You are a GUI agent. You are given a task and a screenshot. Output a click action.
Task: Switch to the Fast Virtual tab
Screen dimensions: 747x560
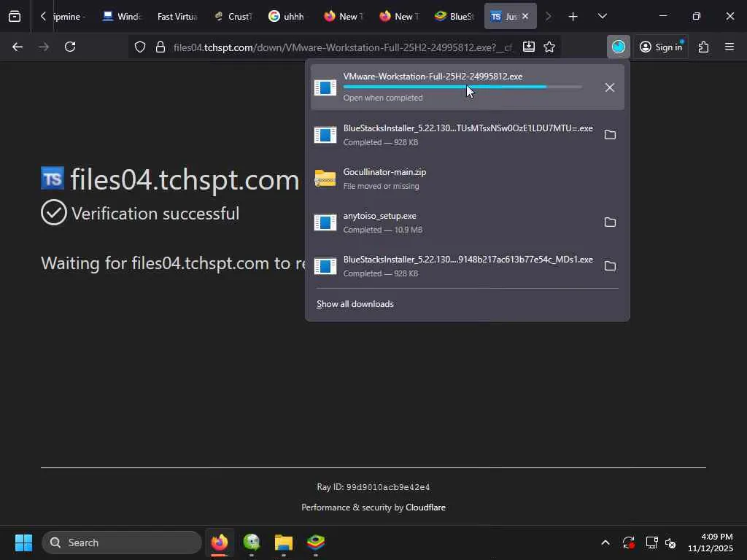click(x=177, y=17)
